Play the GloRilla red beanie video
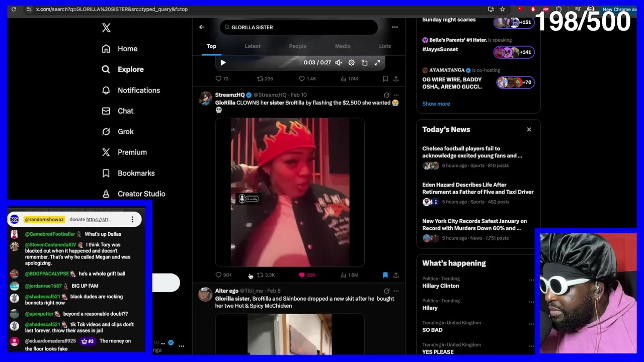This screenshot has height=362, width=644. 290,193
